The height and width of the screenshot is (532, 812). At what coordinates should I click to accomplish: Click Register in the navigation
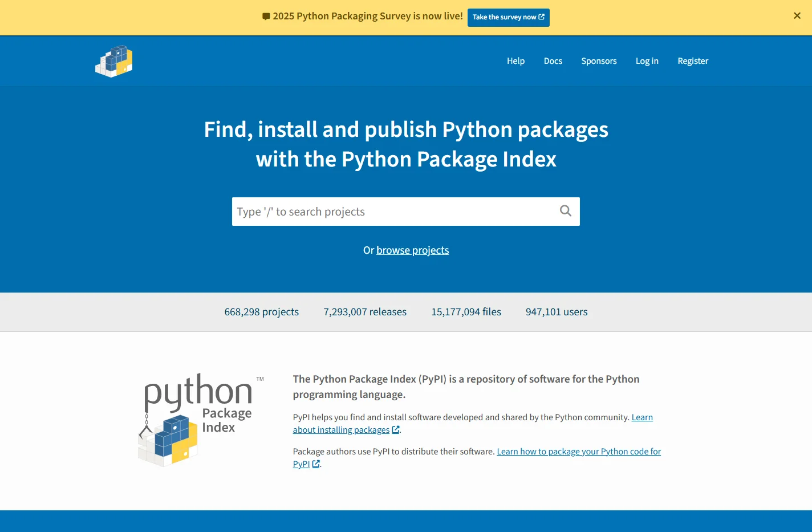coord(693,61)
